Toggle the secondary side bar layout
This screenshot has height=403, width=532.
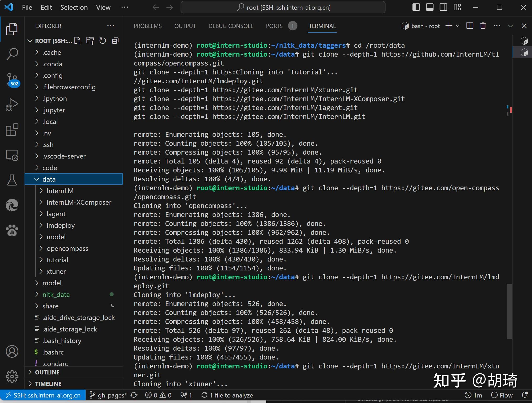[x=443, y=7]
